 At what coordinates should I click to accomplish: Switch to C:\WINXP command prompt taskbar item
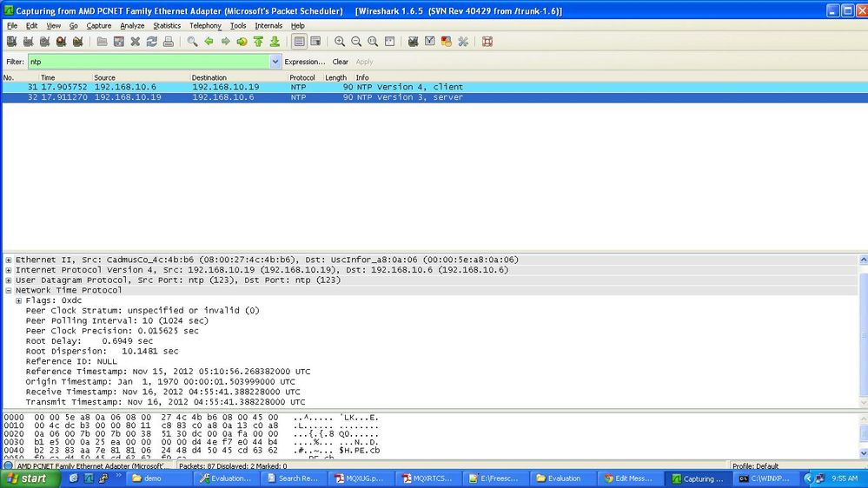click(768, 478)
